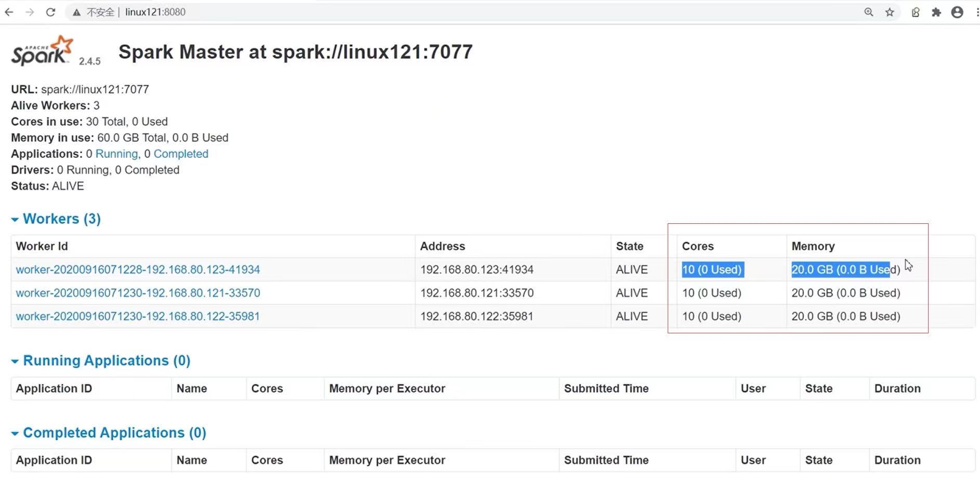Click the URL: spark://linux121:7077 line
Viewport: 980px width, 499px height.
80,89
